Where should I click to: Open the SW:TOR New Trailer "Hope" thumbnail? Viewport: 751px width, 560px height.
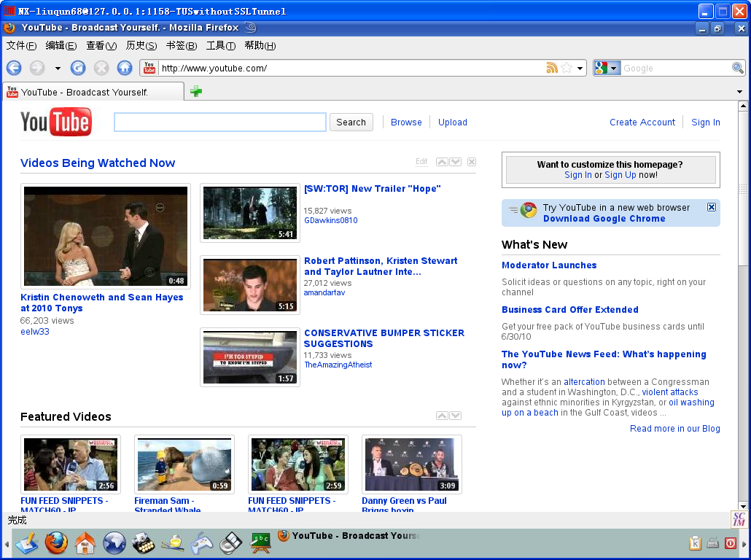[250, 213]
